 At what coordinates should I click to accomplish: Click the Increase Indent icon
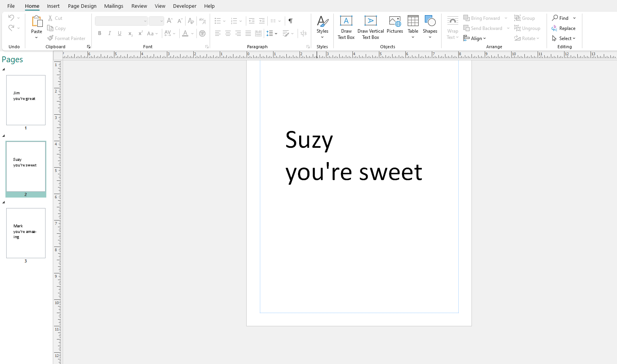coord(262,21)
